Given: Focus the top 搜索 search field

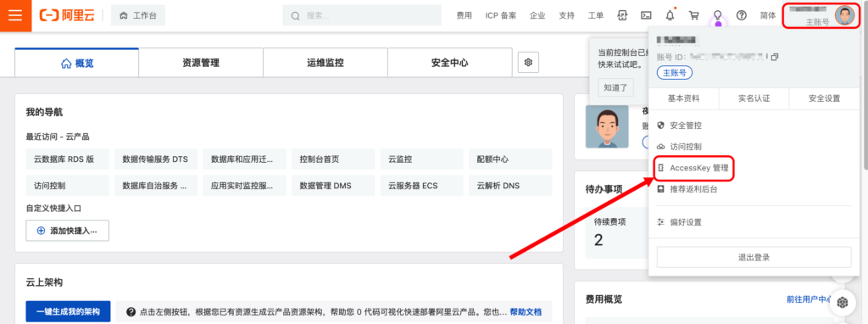Looking at the screenshot, I should pos(362,15).
